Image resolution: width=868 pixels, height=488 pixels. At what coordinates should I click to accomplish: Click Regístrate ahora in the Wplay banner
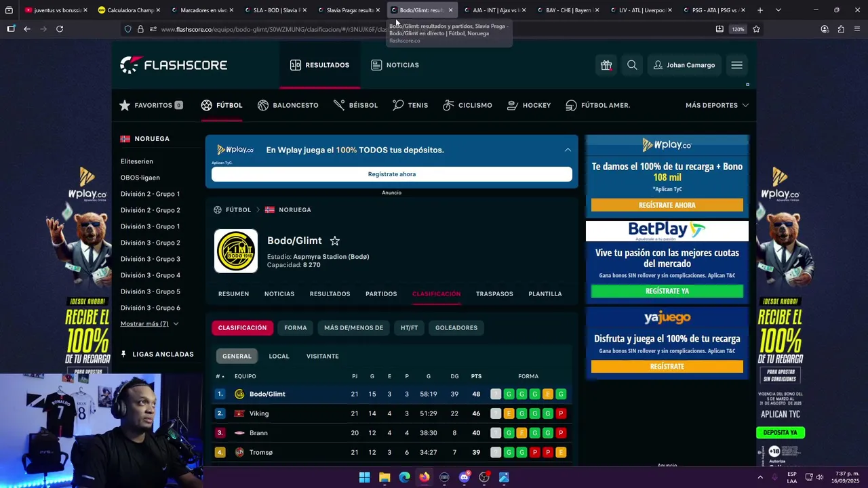click(392, 174)
